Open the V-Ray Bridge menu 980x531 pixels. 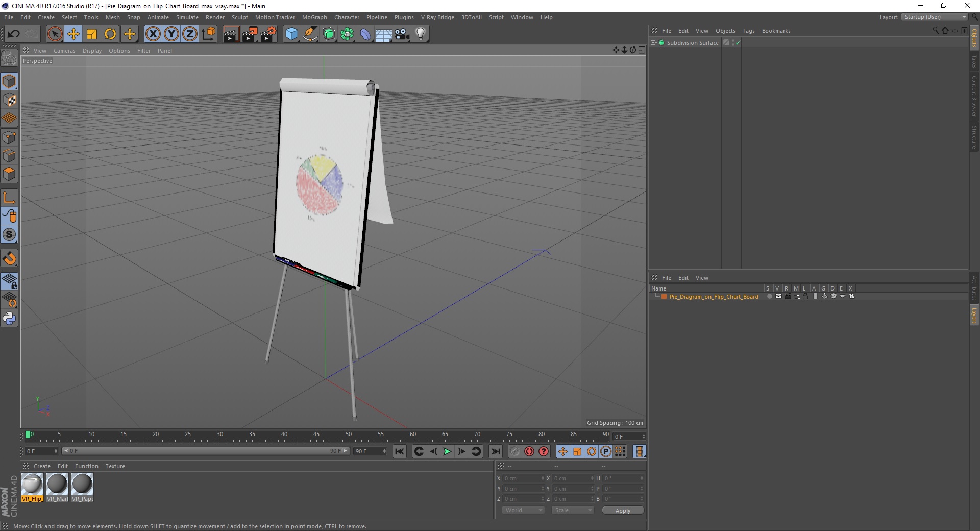coord(437,17)
